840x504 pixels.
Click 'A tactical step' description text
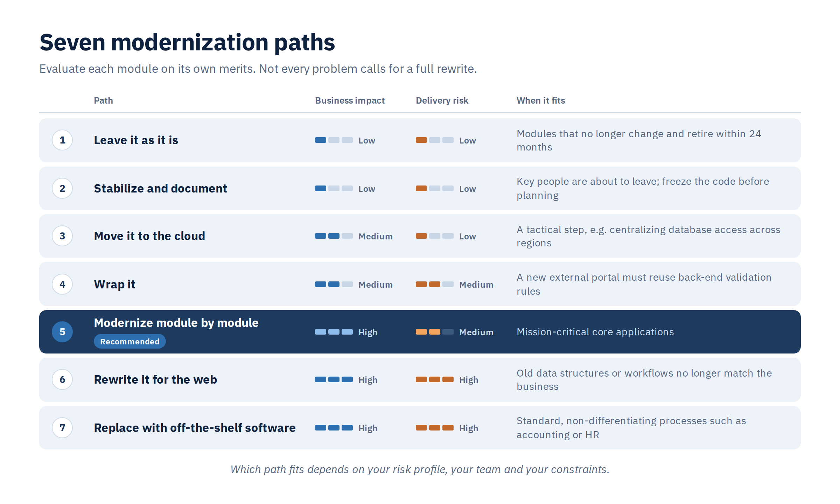coord(649,236)
